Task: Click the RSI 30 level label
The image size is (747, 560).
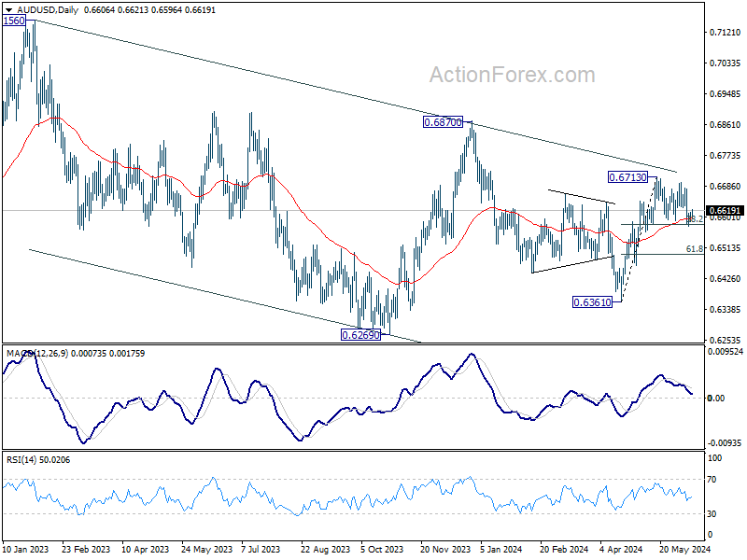Action: pyautogui.click(x=712, y=514)
